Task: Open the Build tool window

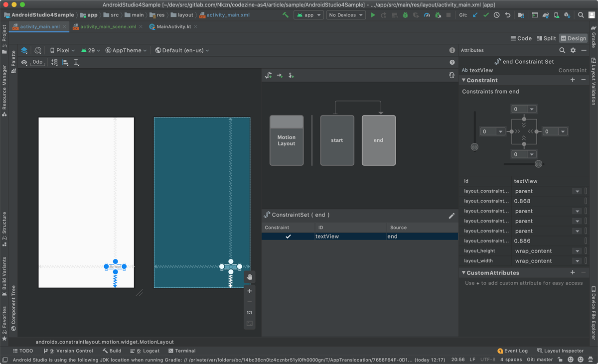Action: 112,351
